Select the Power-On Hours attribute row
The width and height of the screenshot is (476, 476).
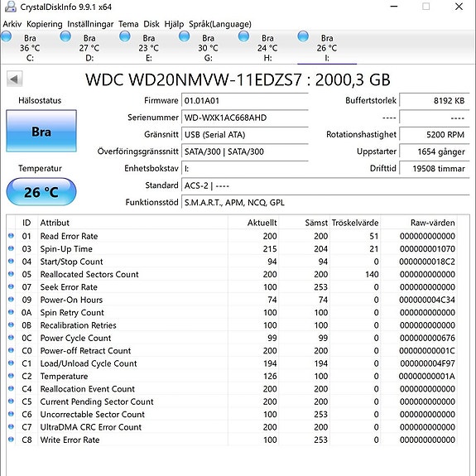pyautogui.click(x=232, y=300)
